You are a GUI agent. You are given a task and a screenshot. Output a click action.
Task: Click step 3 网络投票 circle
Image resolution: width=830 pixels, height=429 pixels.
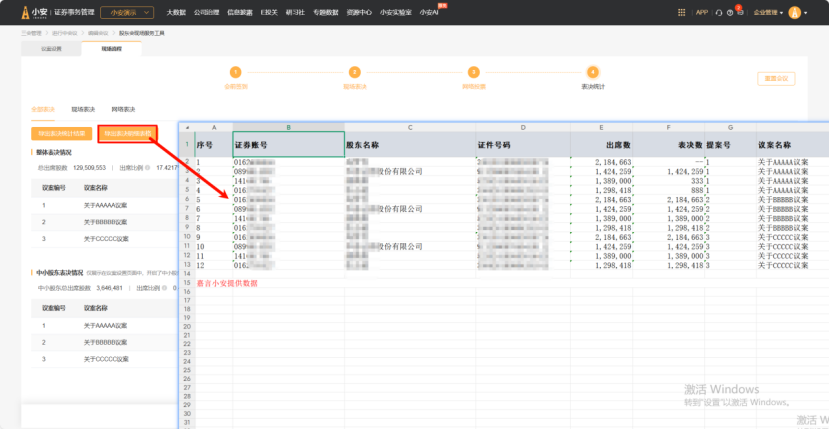tap(474, 72)
